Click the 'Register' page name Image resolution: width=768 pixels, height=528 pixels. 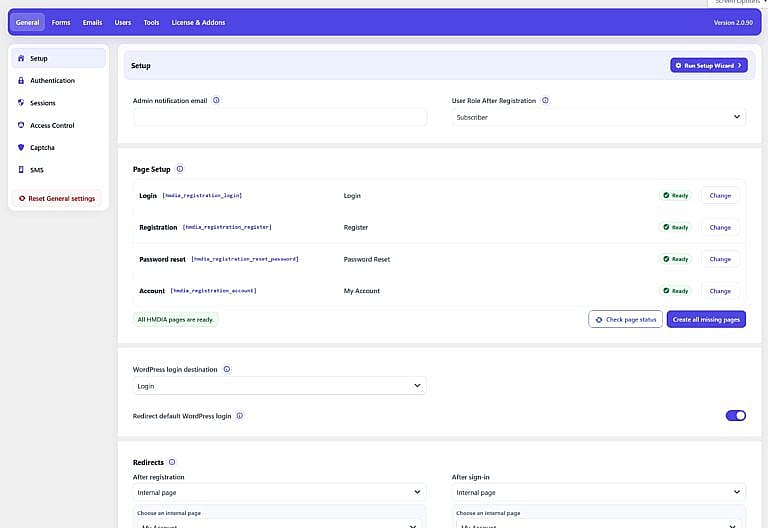[356, 227]
